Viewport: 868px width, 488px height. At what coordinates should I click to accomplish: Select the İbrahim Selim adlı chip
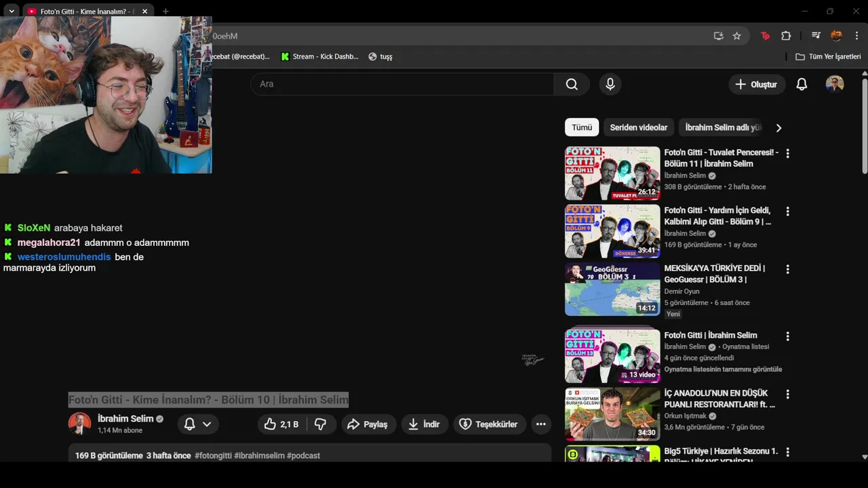[722, 127]
